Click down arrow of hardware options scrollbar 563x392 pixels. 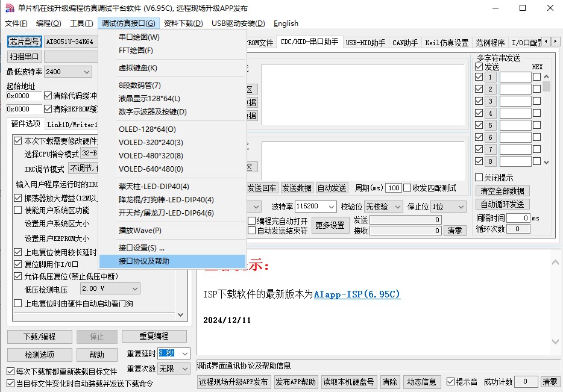(181, 315)
